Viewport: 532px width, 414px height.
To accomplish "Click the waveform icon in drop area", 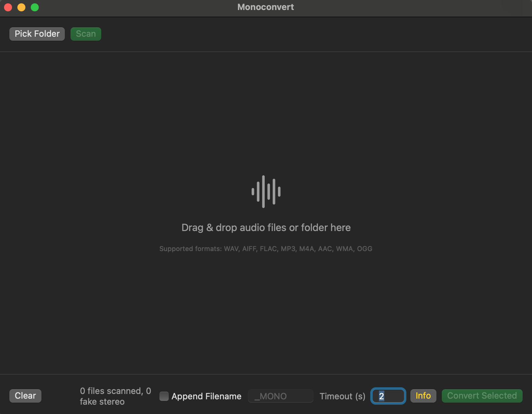I will pyautogui.click(x=266, y=192).
